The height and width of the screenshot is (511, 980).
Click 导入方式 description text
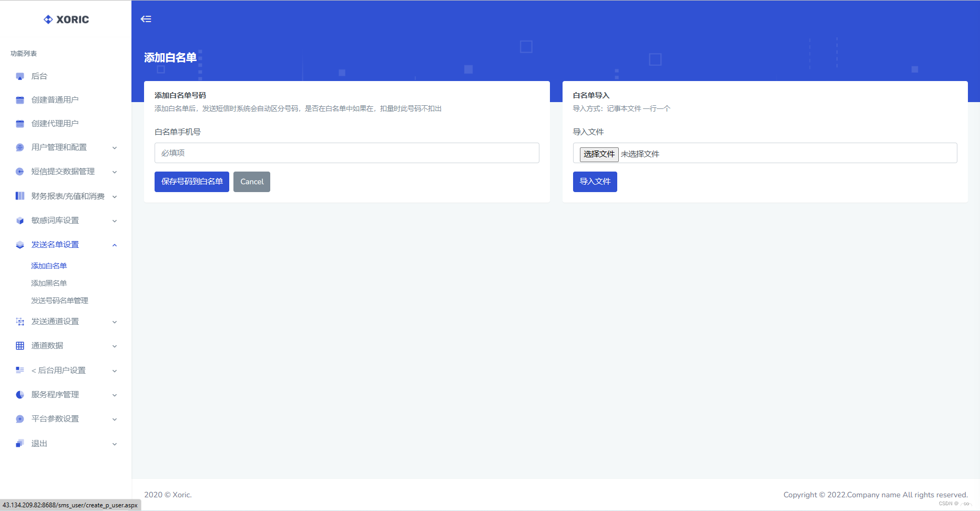pyautogui.click(x=621, y=108)
